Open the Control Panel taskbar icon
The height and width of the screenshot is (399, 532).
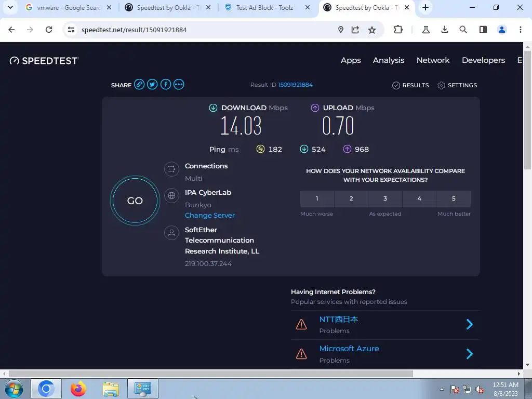click(x=142, y=389)
